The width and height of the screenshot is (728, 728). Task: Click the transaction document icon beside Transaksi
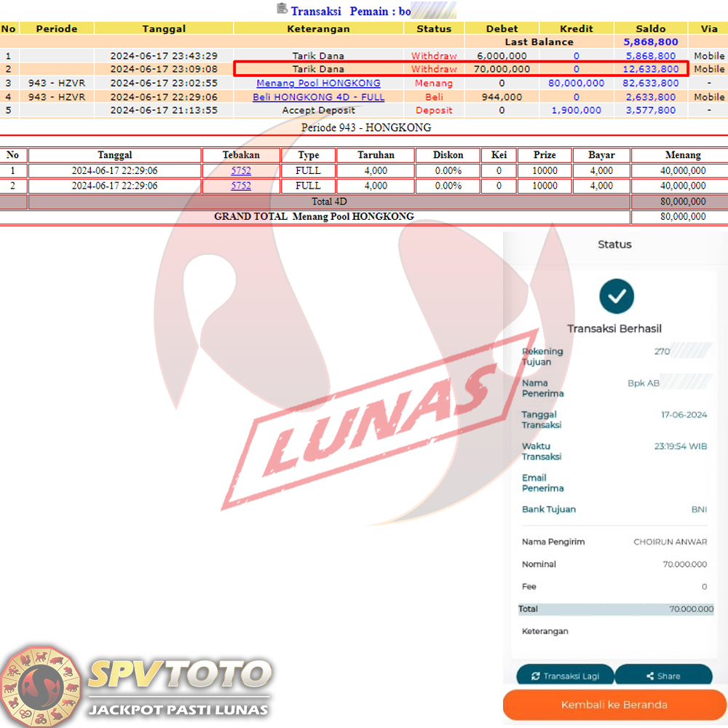pyautogui.click(x=282, y=9)
